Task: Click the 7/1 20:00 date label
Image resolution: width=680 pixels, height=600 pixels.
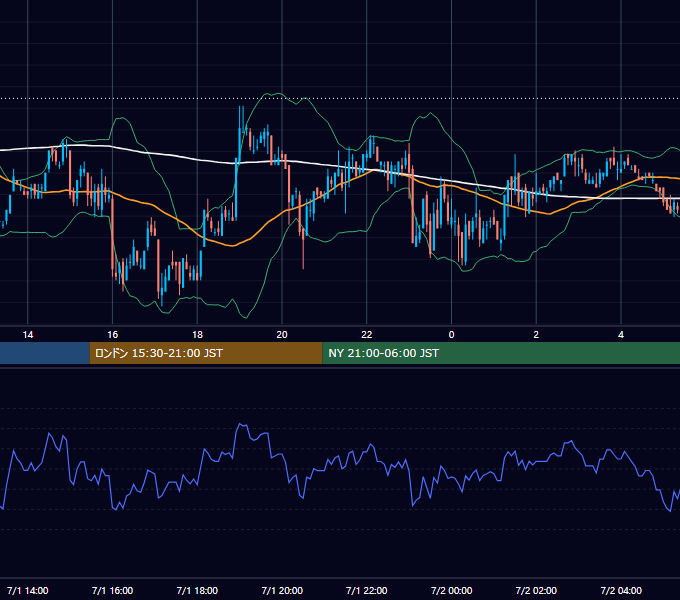Action: pos(282,591)
